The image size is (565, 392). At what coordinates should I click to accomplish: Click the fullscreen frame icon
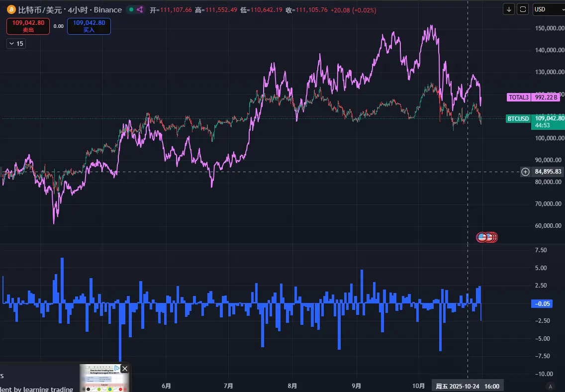click(523, 9)
